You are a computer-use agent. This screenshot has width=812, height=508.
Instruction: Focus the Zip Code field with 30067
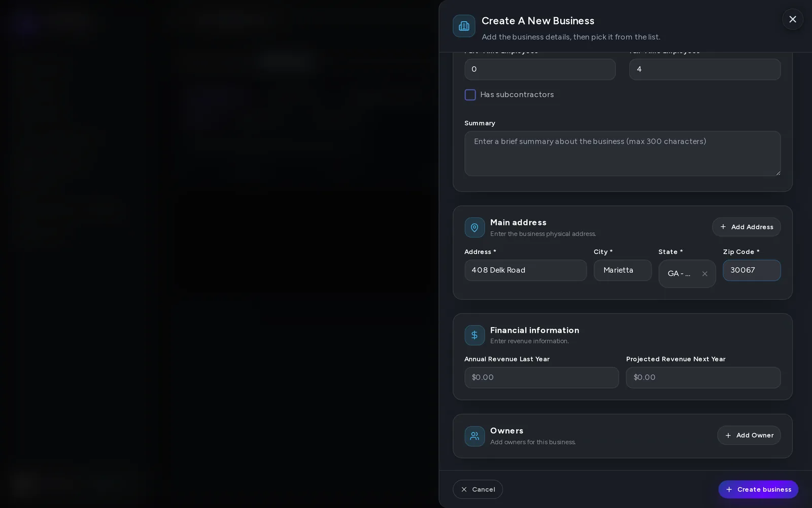(752, 270)
